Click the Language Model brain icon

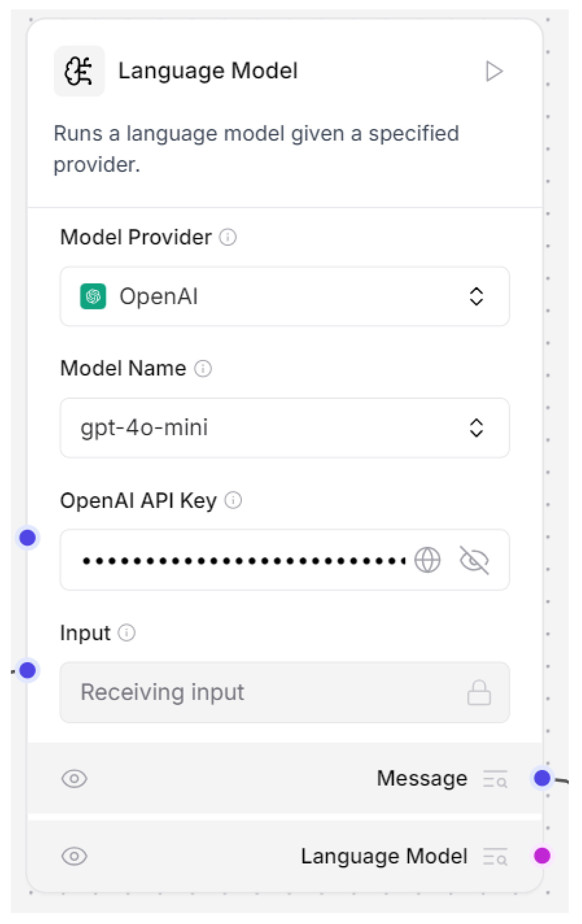click(79, 71)
